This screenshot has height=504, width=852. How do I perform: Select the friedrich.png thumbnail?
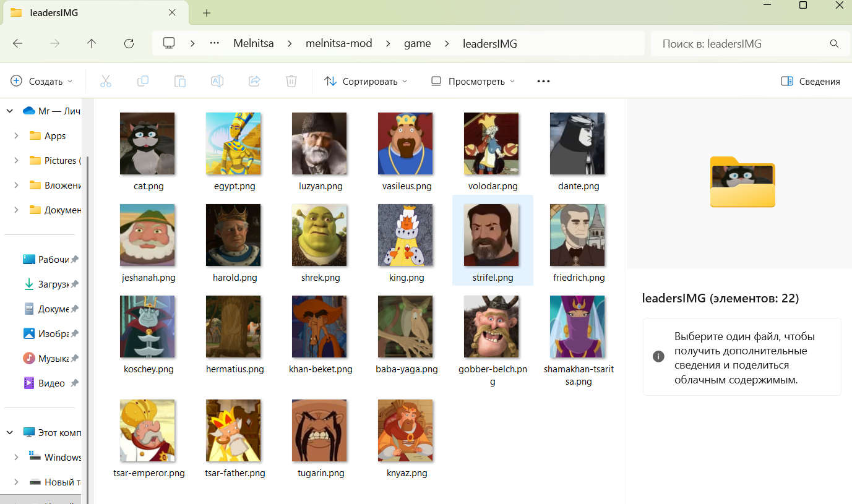click(x=577, y=235)
